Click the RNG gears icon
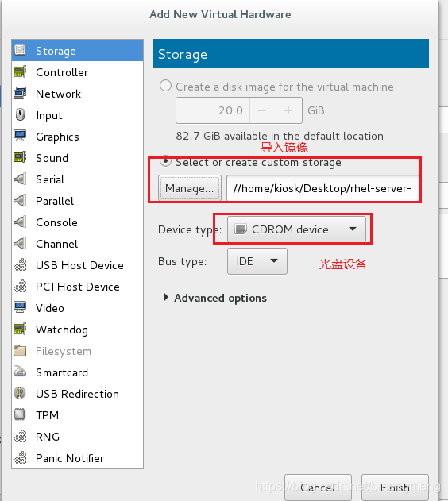This screenshot has height=501, width=448. [20, 436]
